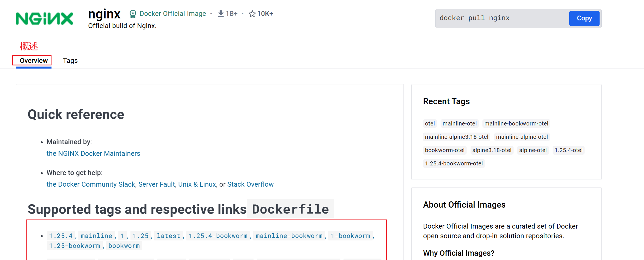644x260 pixels.
Task: Select the mainline-bookworm-otel recent tag
Action: (516, 123)
